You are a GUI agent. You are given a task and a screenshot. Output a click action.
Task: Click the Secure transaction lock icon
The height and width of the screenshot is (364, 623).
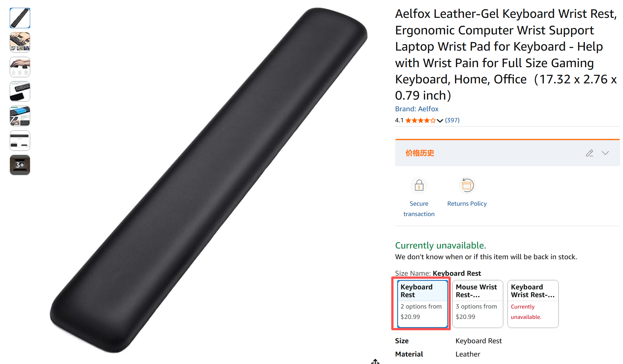tap(419, 186)
